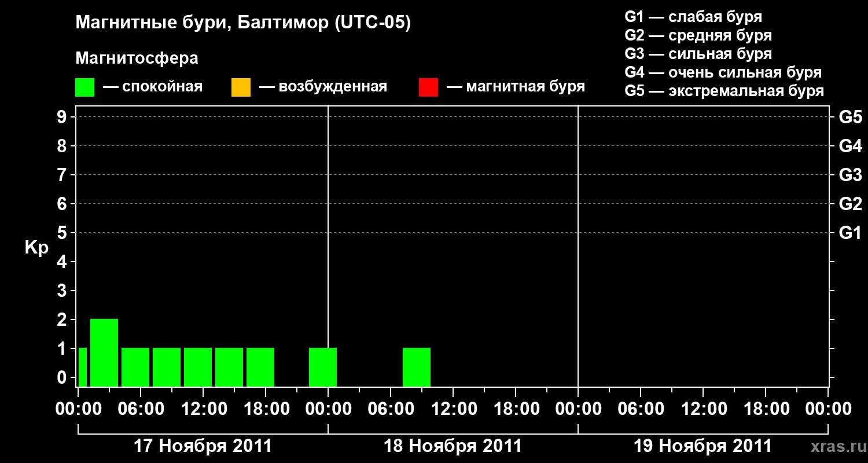Click the 18:00 tick label above 17 Ноября
868x463 pixels.
click(x=266, y=409)
